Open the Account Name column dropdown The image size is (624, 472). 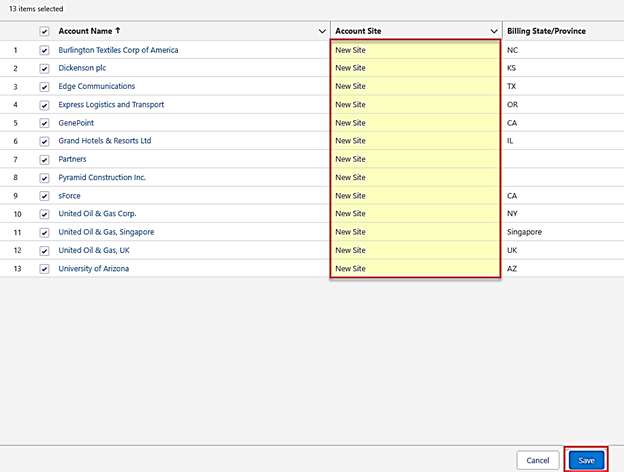coord(321,31)
